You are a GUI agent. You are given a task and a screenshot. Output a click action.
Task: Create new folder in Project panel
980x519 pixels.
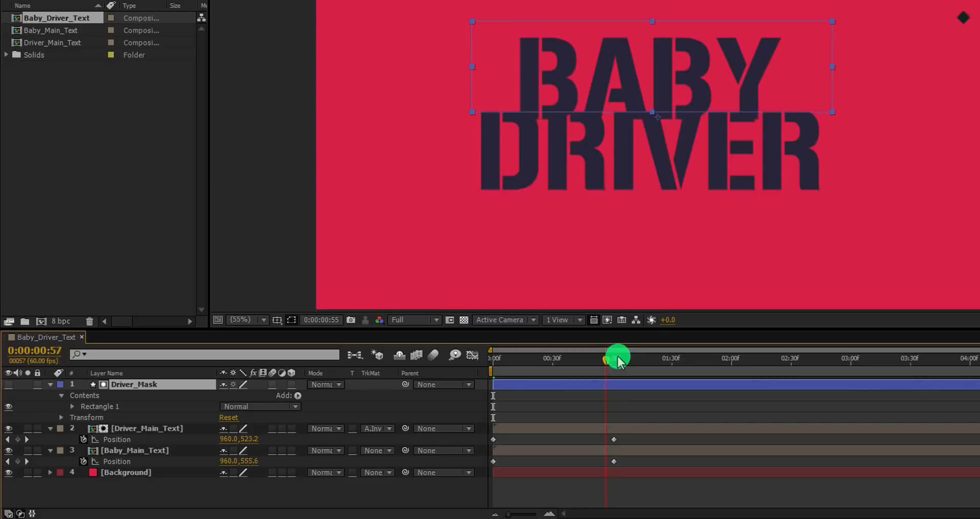(x=24, y=321)
